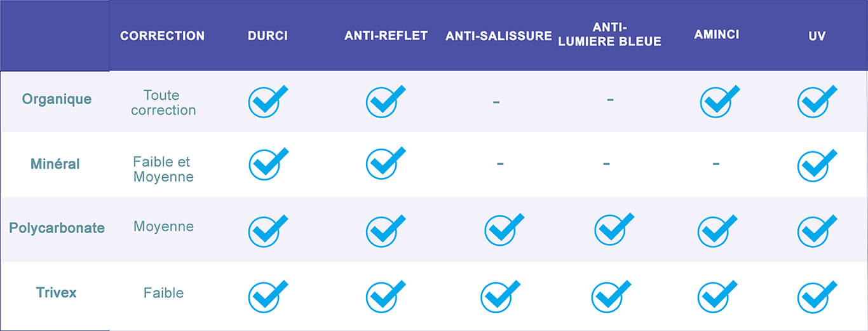Select the CORRECTION column header
This screenshot has height=331, width=868.
(163, 36)
